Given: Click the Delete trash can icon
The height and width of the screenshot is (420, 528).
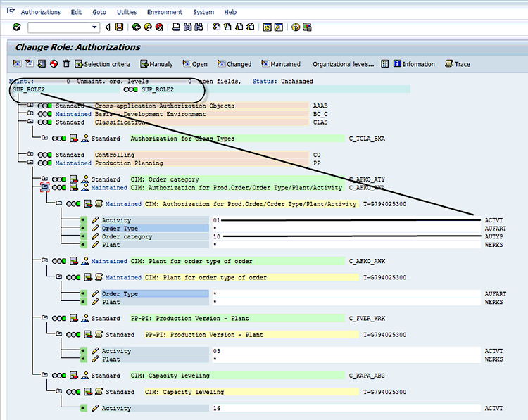Looking at the screenshot, I should [x=66, y=63].
